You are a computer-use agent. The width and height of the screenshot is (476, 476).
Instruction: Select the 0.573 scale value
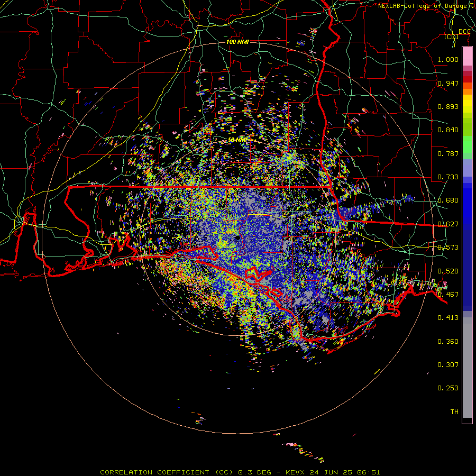448,248
